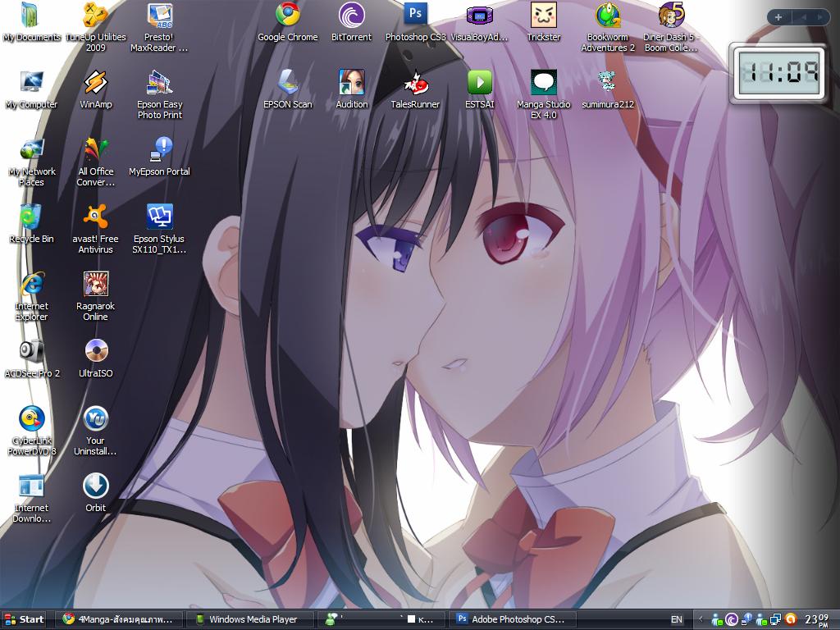
Task: Open the UltraISO disc icon
Action: [x=96, y=359]
